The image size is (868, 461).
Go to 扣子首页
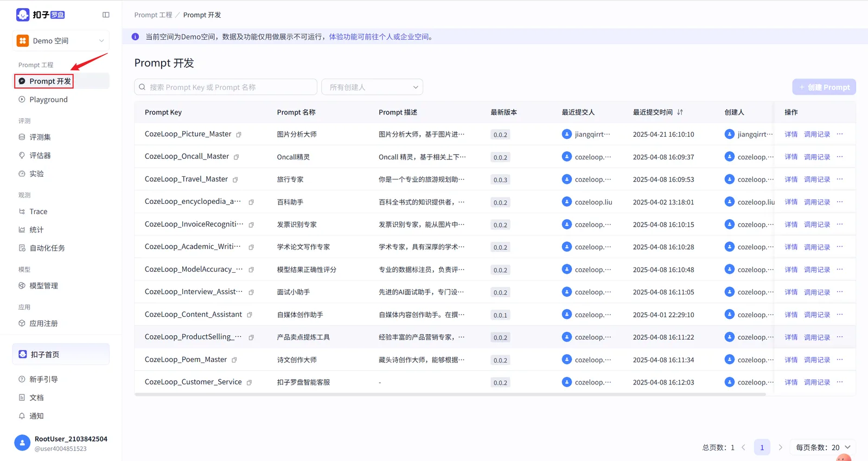point(61,354)
